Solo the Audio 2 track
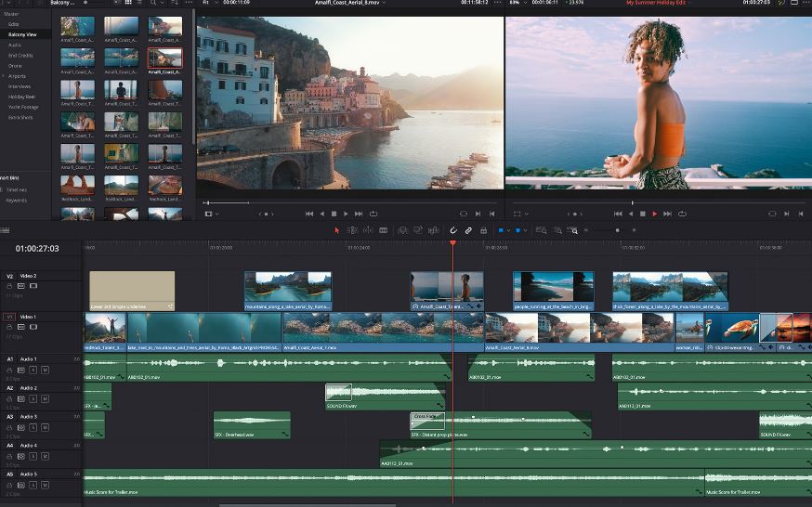Screen dimensions: 812x507 click(x=33, y=399)
